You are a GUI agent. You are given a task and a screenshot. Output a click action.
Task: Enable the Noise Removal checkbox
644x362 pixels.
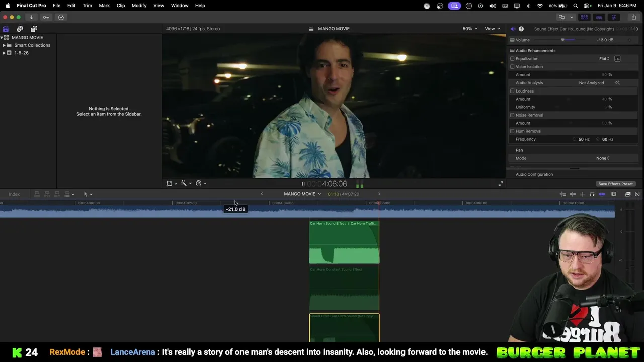(512, 115)
